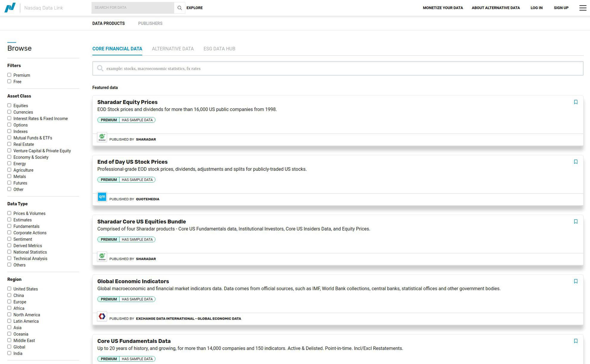Click the Exchange Data International logo
Viewport: 590px width, 364px height.
coord(102,316)
